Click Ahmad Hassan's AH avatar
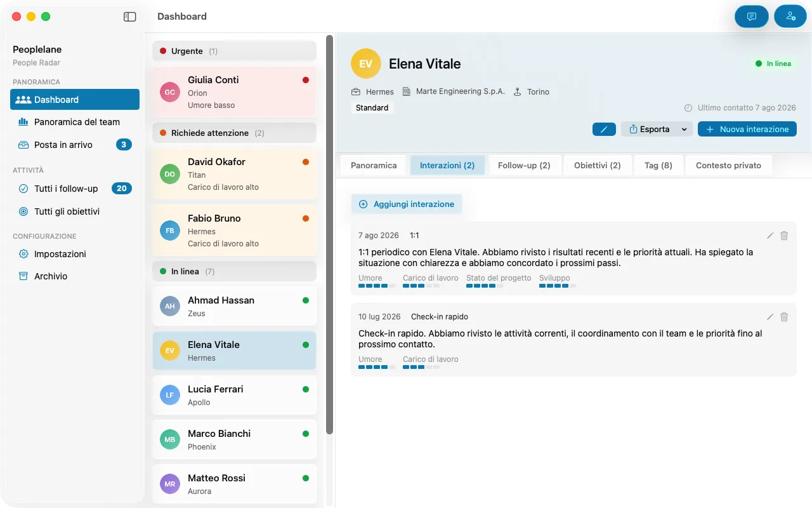The height and width of the screenshot is (508, 812). 170,306
